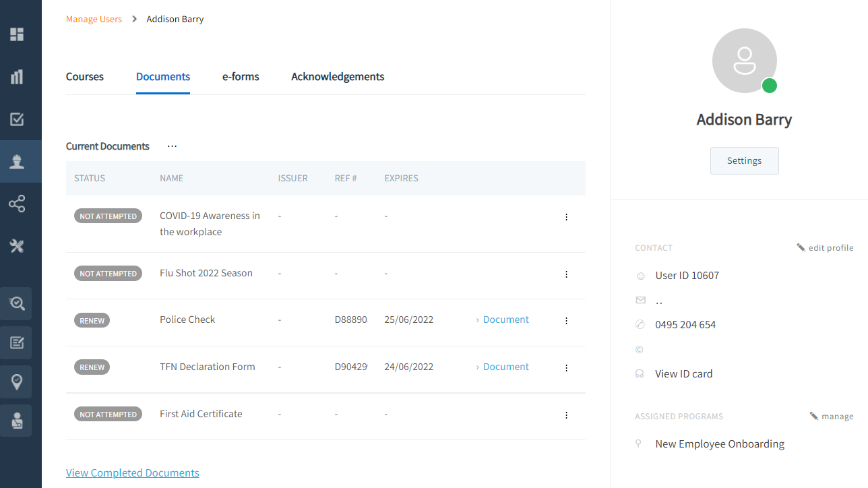
Task: Click the user avatar profile picture
Action: 744,61
